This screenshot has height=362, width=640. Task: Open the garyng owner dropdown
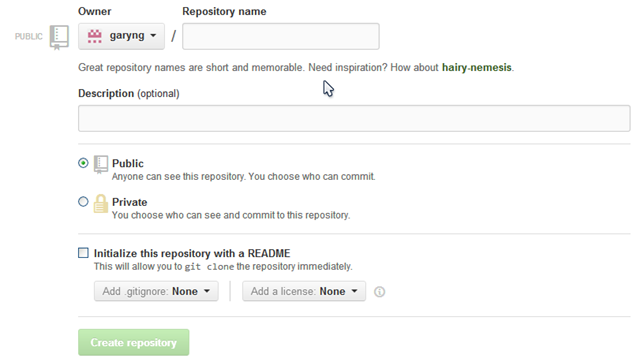pyautogui.click(x=122, y=36)
